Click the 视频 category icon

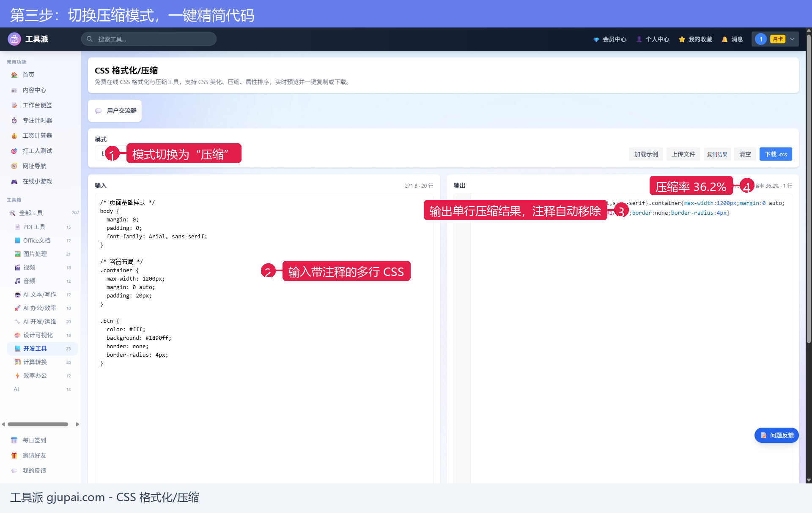coord(17,267)
